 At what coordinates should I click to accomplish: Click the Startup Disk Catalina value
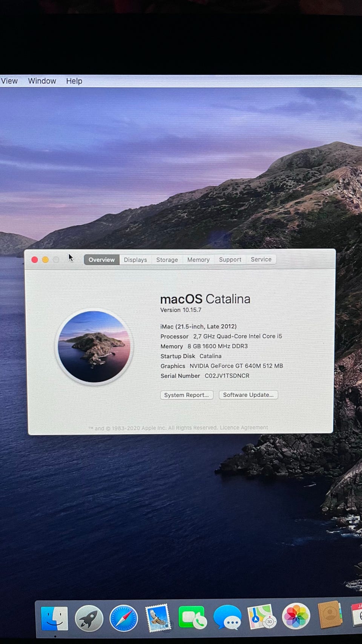[210, 356]
